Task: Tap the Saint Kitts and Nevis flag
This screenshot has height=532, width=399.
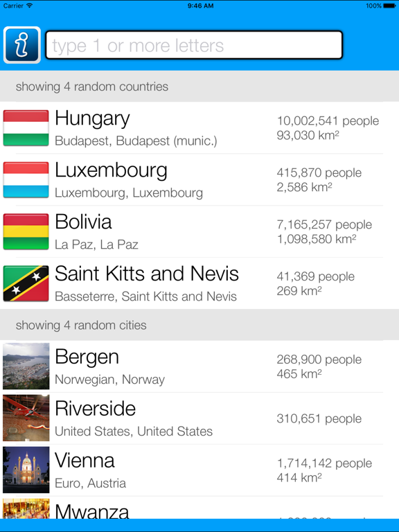Action: click(x=26, y=283)
